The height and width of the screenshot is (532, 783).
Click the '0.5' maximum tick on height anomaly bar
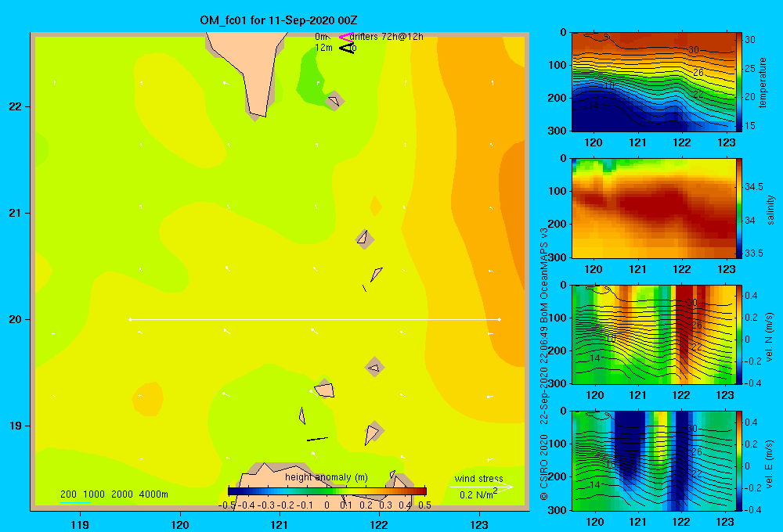(x=425, y=505)
